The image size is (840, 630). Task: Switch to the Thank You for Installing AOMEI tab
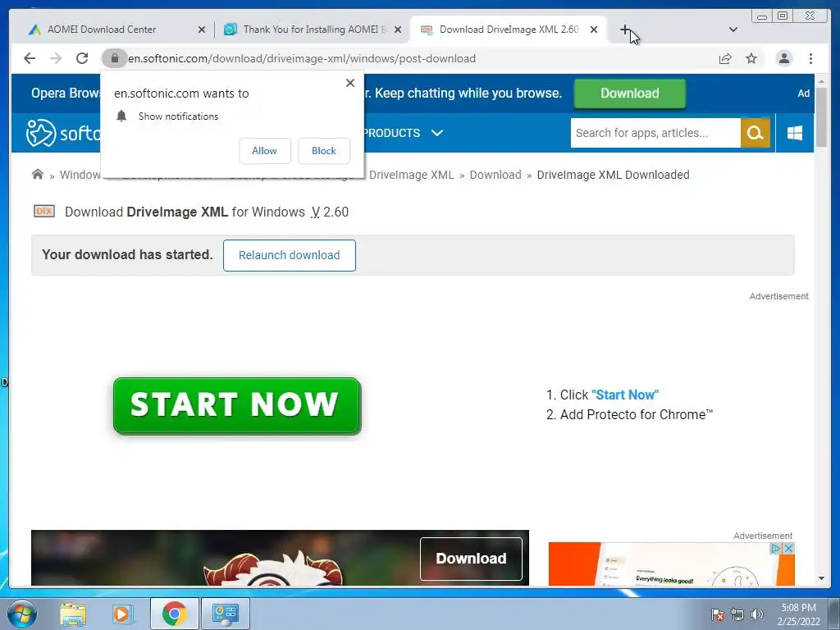click(314, 30)
